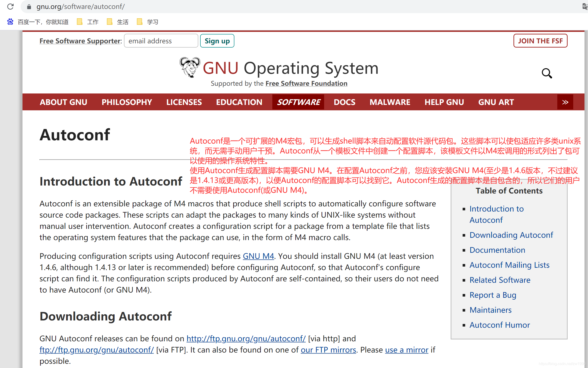Focus the email address input field
The width and height of the screenshot is (588, 368).
tap(161, 41)
